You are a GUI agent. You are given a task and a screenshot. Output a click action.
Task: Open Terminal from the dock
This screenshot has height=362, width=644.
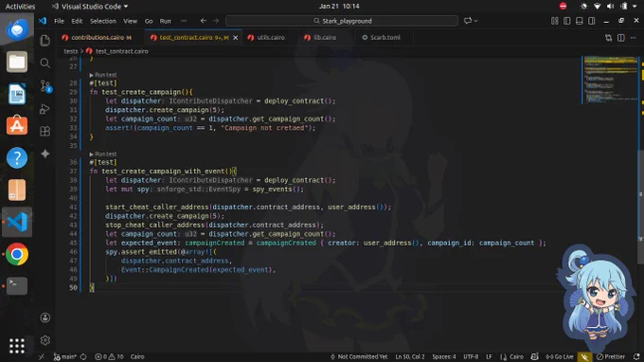coord(17,286)
